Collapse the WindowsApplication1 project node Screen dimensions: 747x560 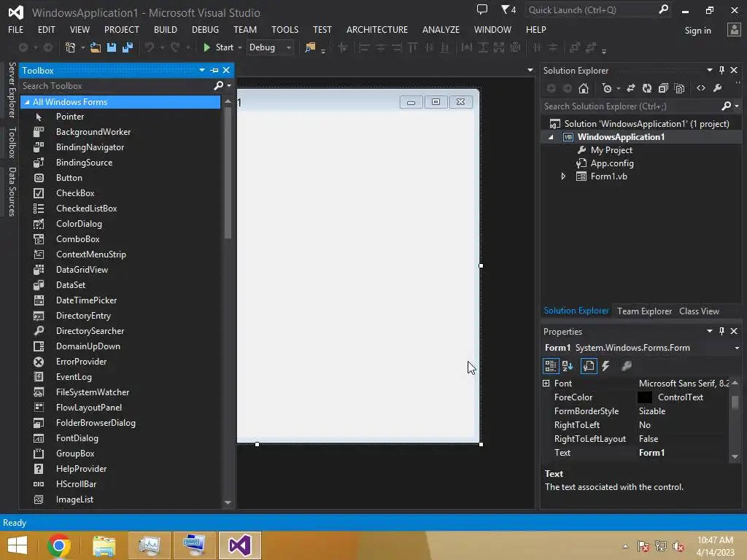(x=551, y=137)
